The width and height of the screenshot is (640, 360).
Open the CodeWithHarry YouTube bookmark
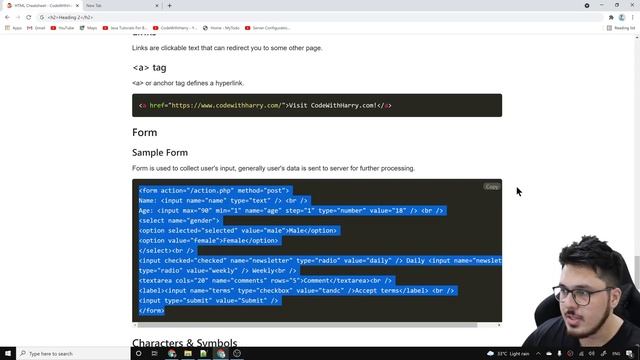pos(175,28)
